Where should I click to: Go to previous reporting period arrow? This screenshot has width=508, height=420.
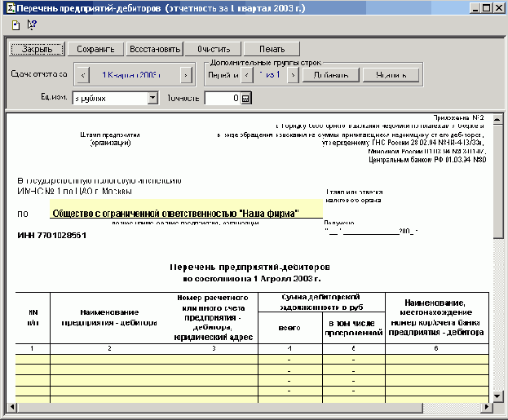82,75
